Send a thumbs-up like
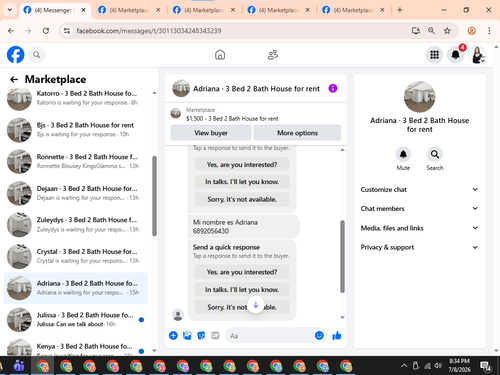This screenshot has width=500, height=375. coord(337,335)
